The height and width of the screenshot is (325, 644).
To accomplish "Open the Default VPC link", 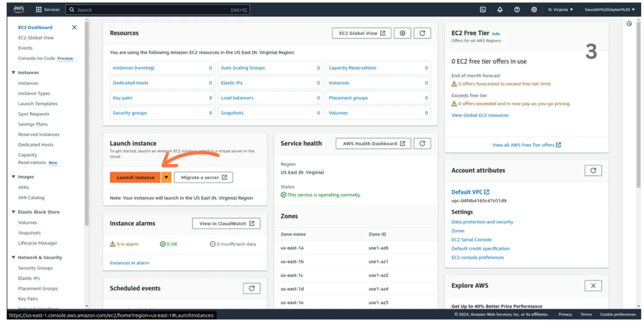I will click(470, 192).
